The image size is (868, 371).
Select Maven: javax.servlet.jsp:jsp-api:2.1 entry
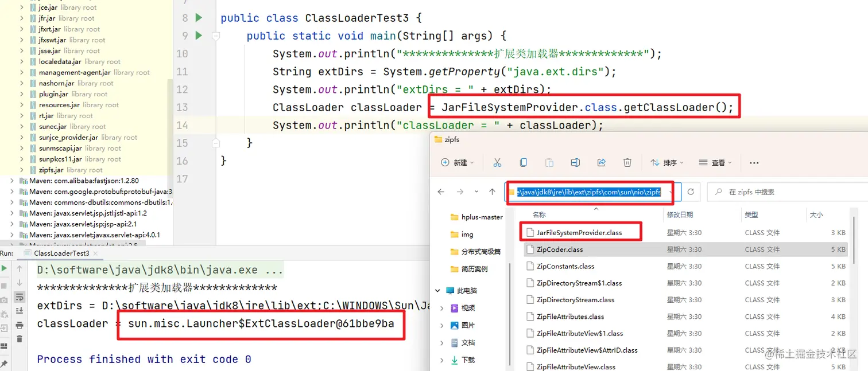pyautogui.click(x=83, y=224)
